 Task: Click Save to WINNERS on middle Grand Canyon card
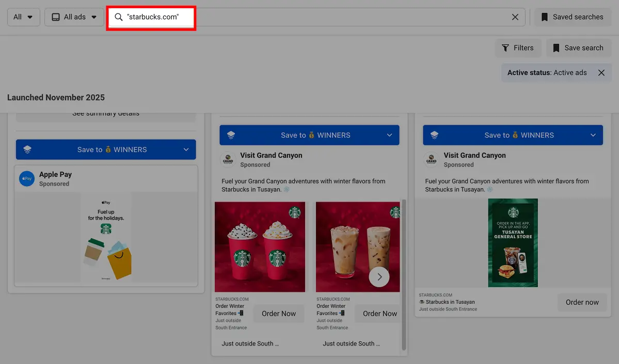click(x=309, y=135)
